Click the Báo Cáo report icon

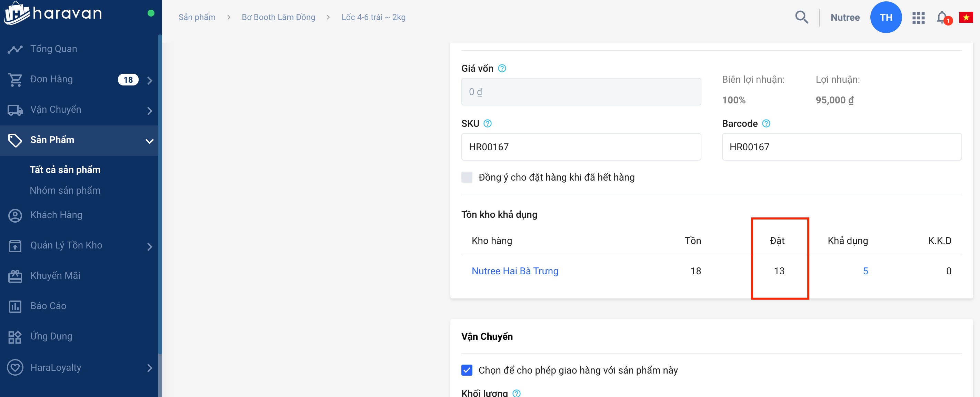(x=15, y=306)
